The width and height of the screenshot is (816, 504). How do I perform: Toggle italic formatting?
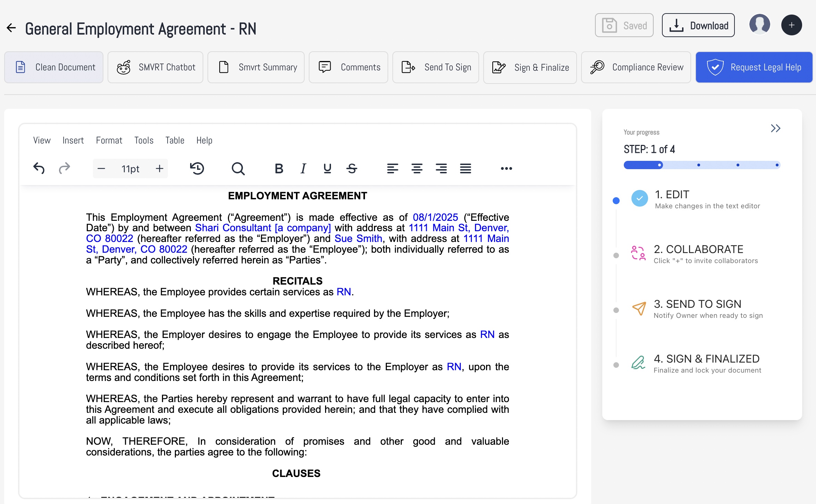click(303, 168)
